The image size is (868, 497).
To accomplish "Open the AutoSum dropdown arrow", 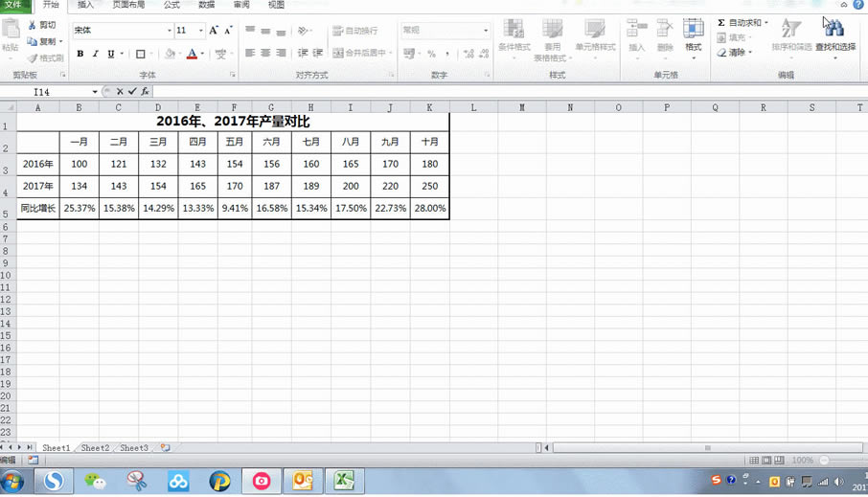I will (x=766, y=23).
